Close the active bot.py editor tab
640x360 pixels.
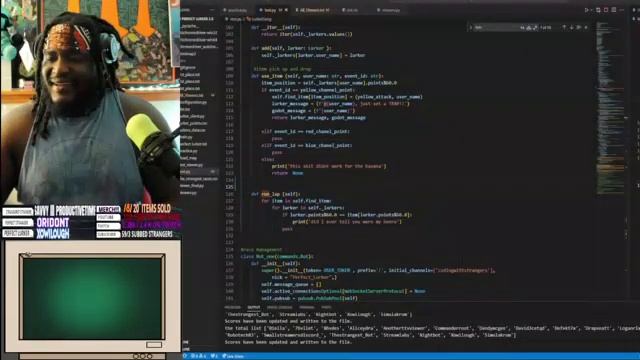(287, 10)
